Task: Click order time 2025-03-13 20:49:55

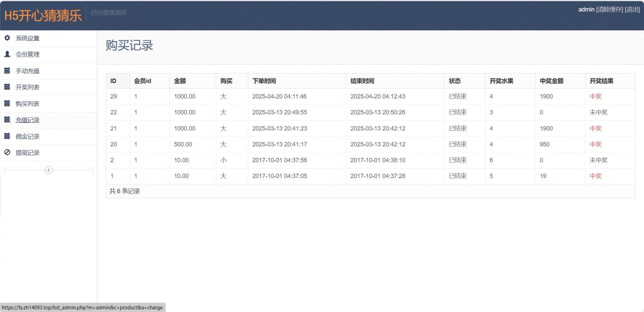Action: (279, 112)
